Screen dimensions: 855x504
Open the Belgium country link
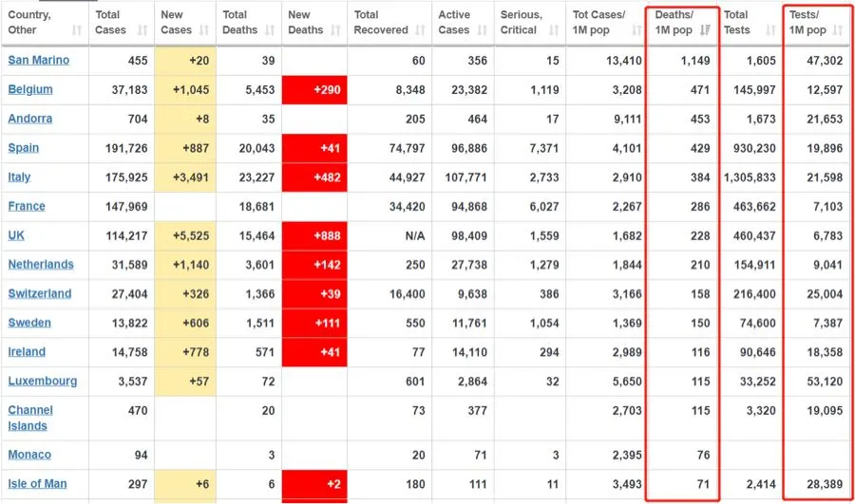30,89
